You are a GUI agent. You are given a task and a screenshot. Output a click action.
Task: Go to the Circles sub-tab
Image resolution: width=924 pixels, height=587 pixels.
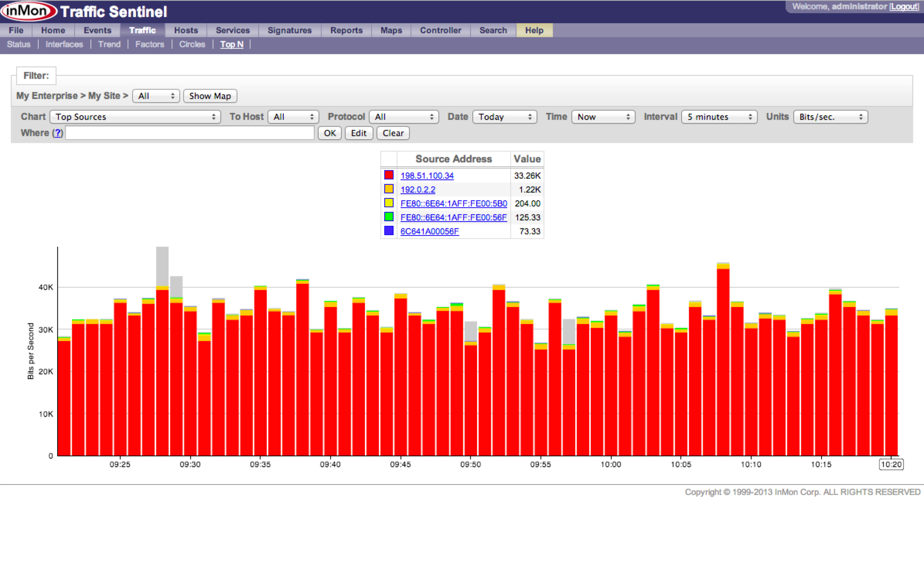192,44
